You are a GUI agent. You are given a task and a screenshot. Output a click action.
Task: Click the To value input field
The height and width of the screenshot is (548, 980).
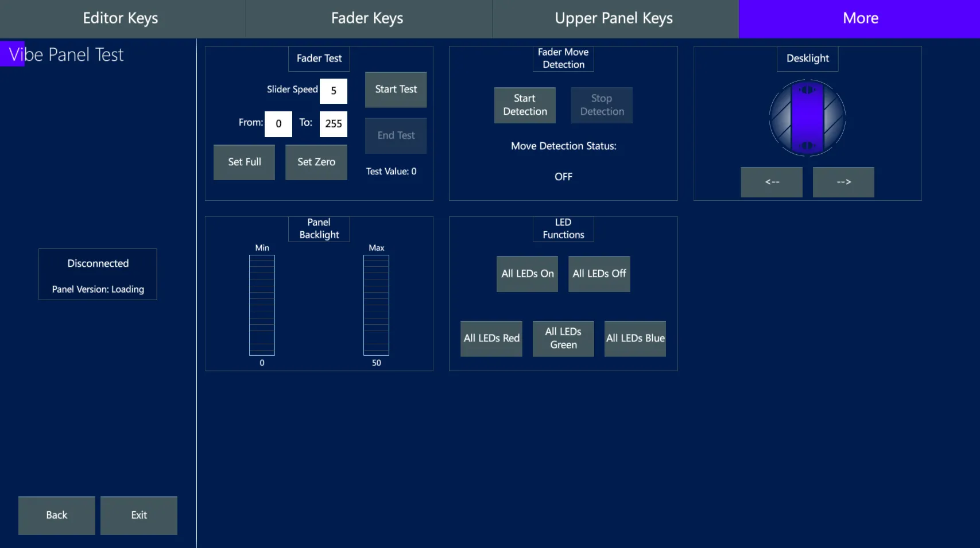pyautogui.click(x=334, y=124)
